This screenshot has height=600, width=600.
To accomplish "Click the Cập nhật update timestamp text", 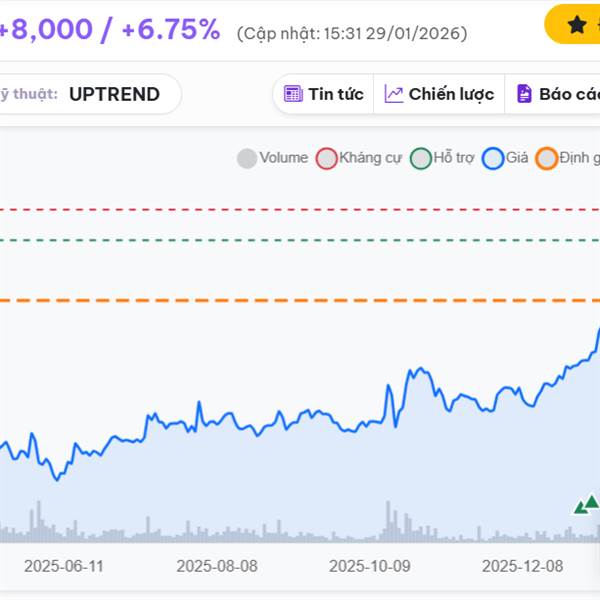I will (352, 33).
